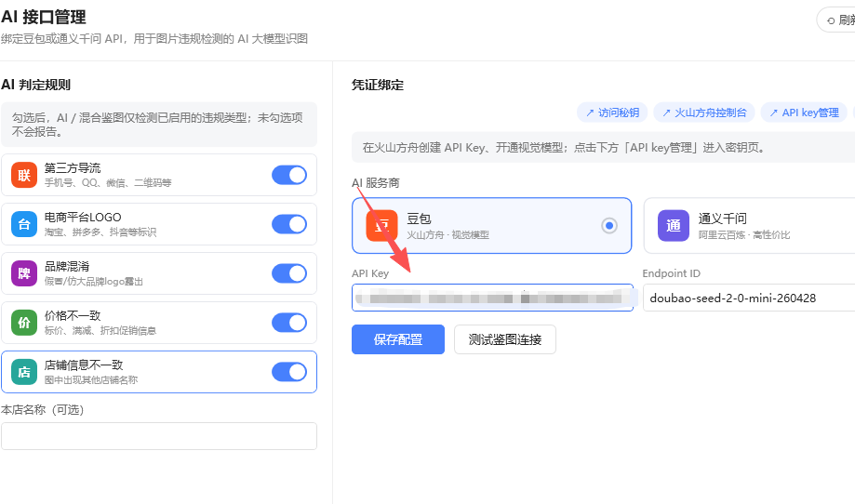Click the 测试鉴图连接 button
The width and height of the screenshot is (855, 504).
click(505, 339)
